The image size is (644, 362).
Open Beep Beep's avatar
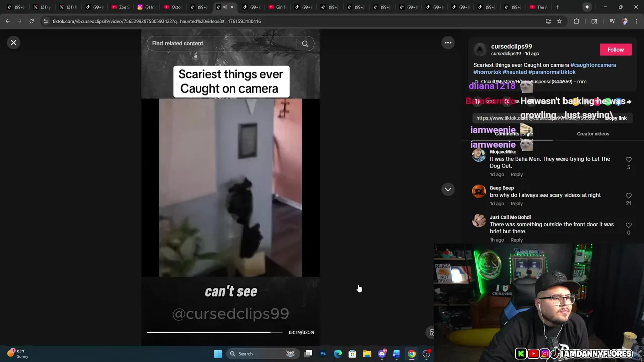478,191
